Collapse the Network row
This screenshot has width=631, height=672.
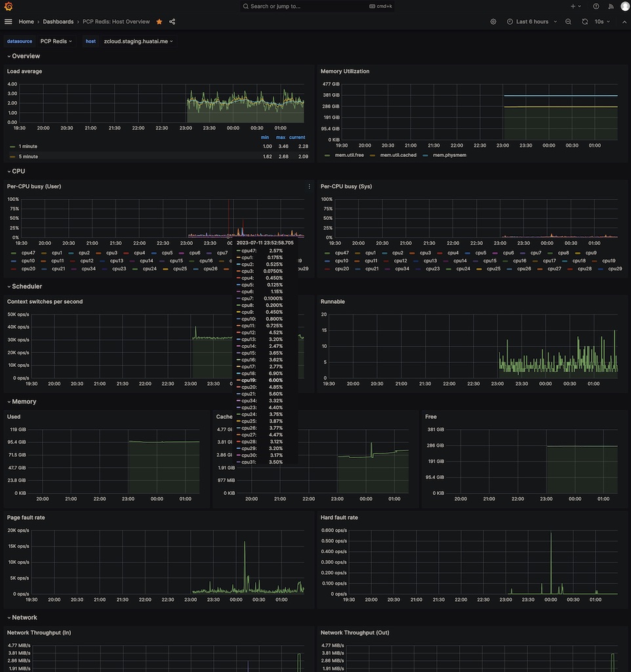click(22, 618)
